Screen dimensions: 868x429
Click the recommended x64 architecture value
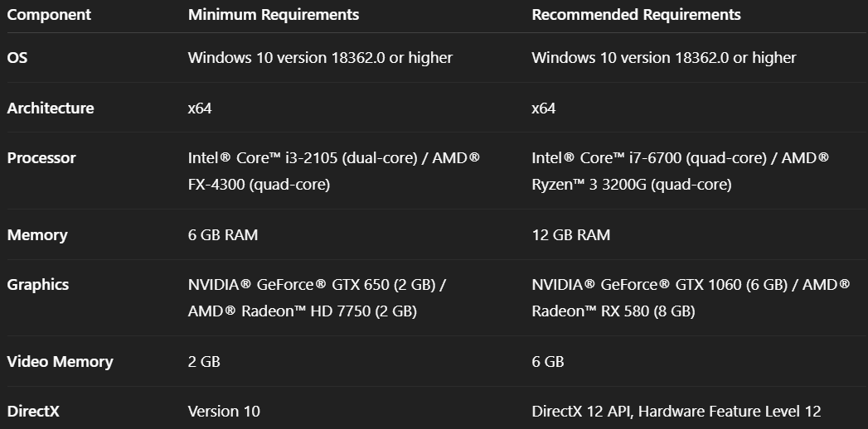click(544, 108)
